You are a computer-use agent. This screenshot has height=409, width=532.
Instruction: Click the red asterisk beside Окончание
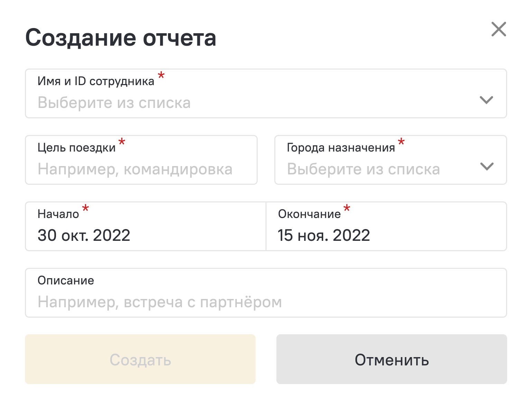click(x=347, y=208)
